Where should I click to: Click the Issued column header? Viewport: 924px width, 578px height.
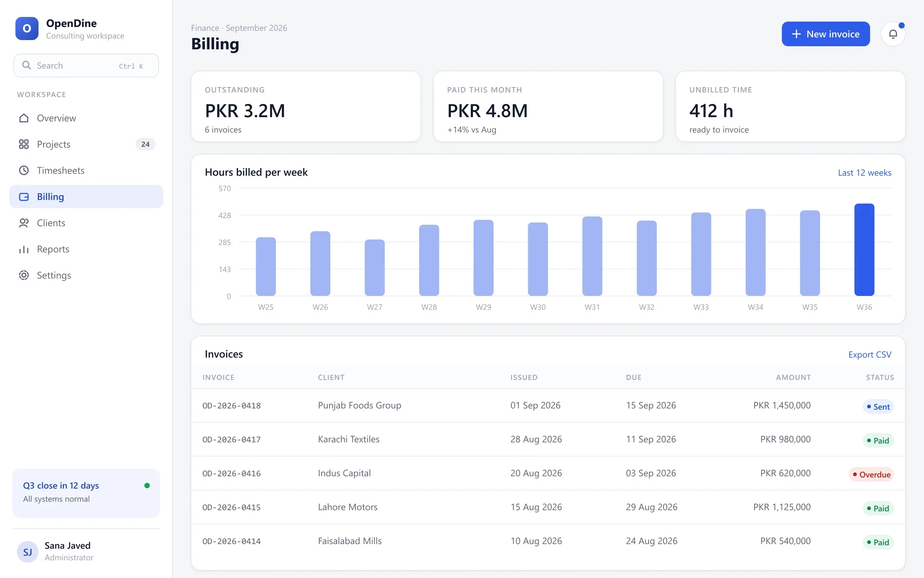pyautogui.click(x=524, y=377)
